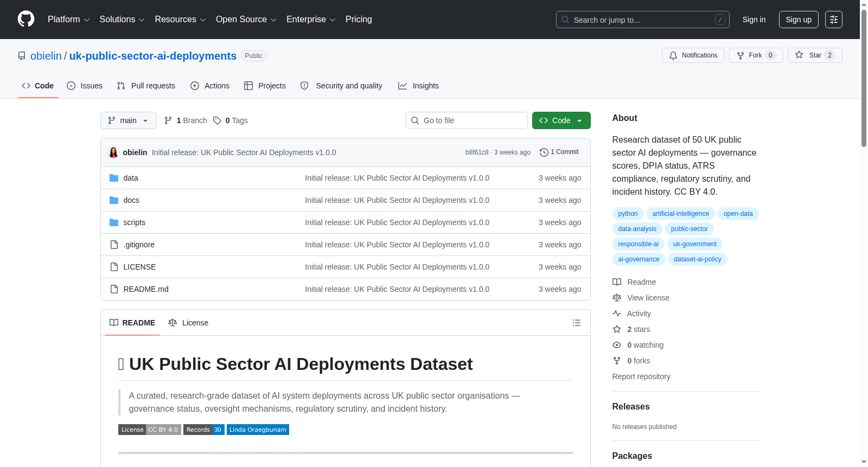This screenshot has height=467, width=868.
Task: Select the License tab beside README
Action: click(x=188, y=323)
